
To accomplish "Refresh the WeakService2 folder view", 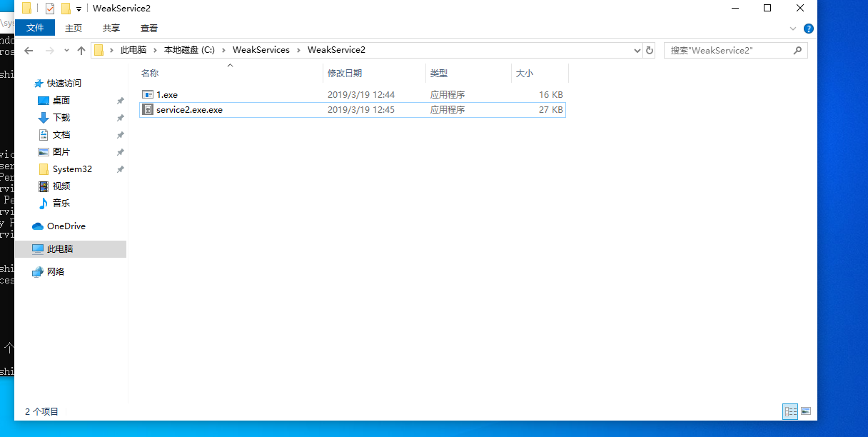I will tap(650, 50).
